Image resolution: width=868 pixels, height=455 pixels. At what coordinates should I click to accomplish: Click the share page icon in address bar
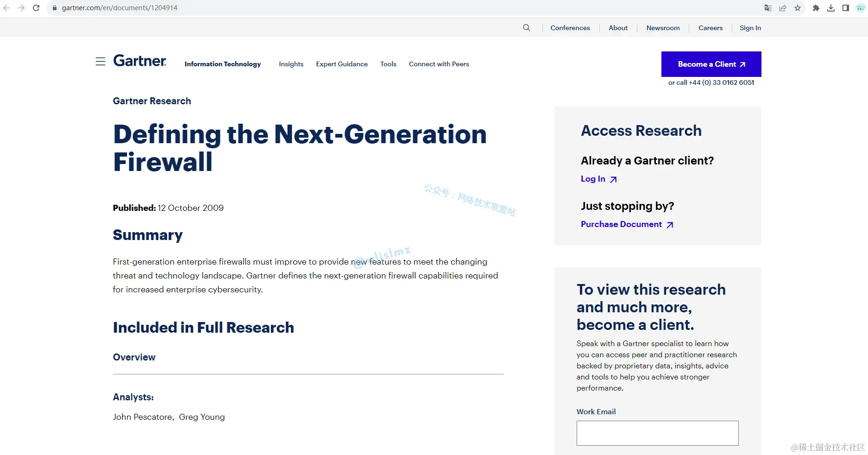783,8
